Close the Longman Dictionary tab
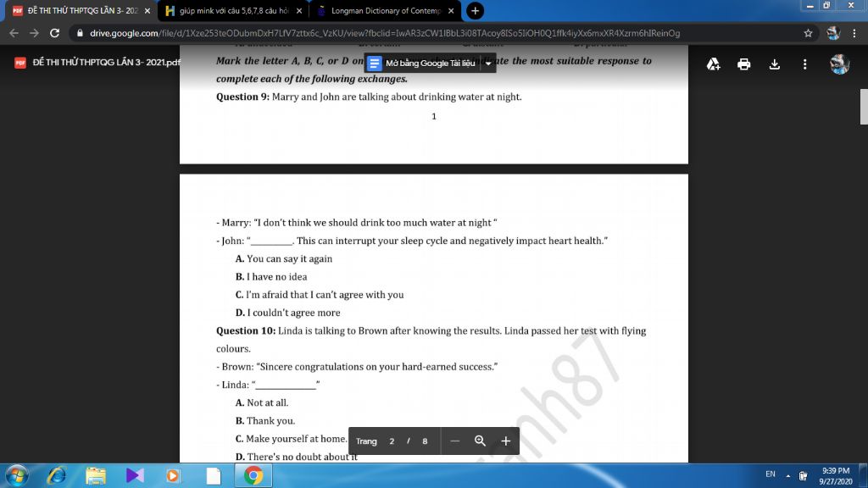 pyautogui.click(x=451, y=11)
